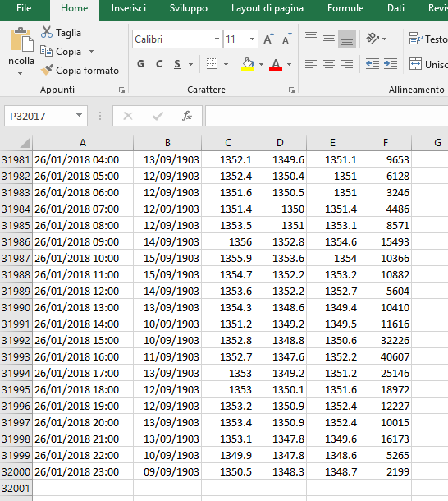The width and height of the screenshot is (448, 501).
Task: Toggle italic formatting (C)
Action: click(x=159, y=64)
